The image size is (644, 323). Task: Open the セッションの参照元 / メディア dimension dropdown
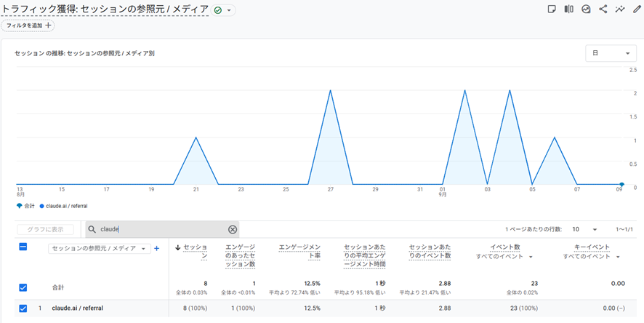pos(99,249)
